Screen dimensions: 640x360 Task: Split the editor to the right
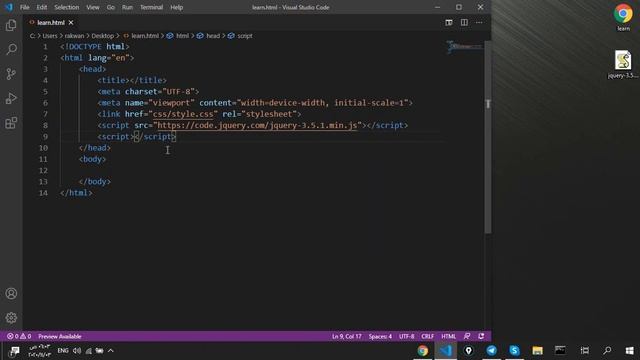[x=464, y=22]
